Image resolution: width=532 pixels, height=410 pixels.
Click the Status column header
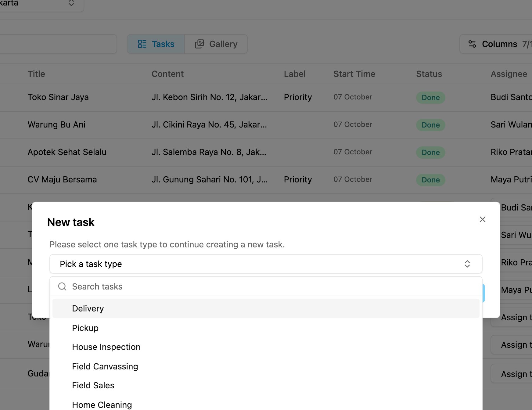(x=429, y=74)
